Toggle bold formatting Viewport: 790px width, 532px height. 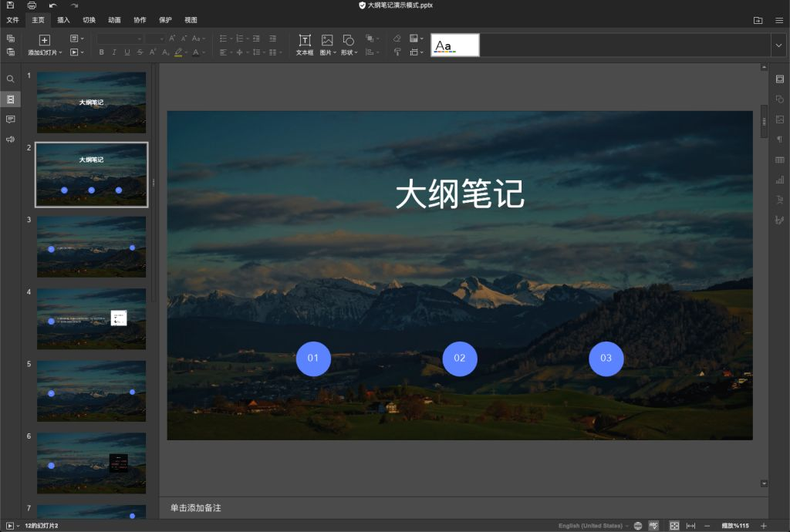[x=101, y=52]
